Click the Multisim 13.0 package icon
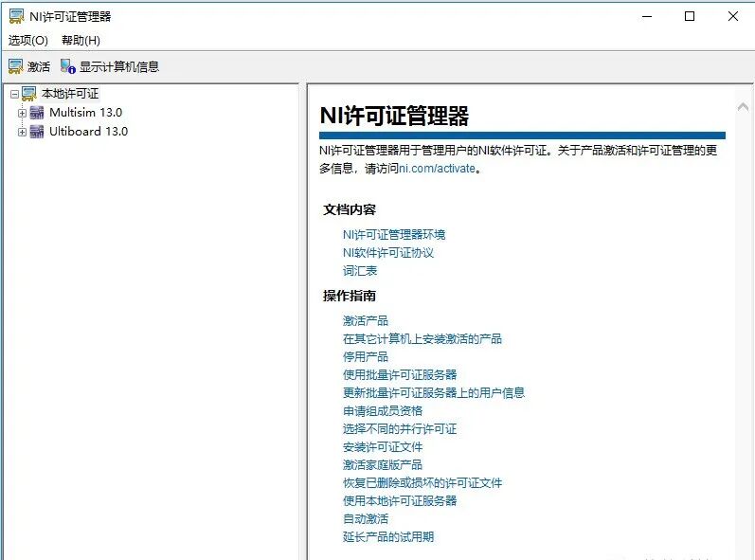Screen dimensions: 755x560 [x=38, y=113]
